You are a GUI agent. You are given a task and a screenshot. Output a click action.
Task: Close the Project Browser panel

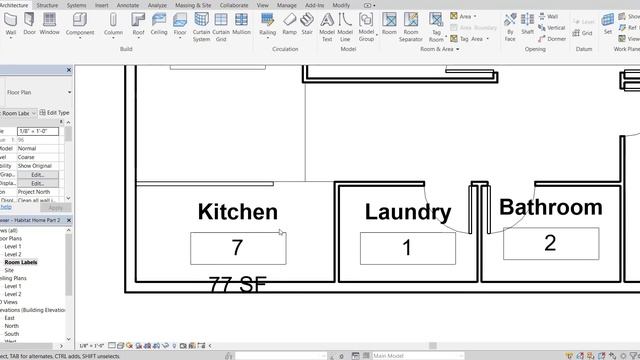pyautogui.click(x=69, y=220)
